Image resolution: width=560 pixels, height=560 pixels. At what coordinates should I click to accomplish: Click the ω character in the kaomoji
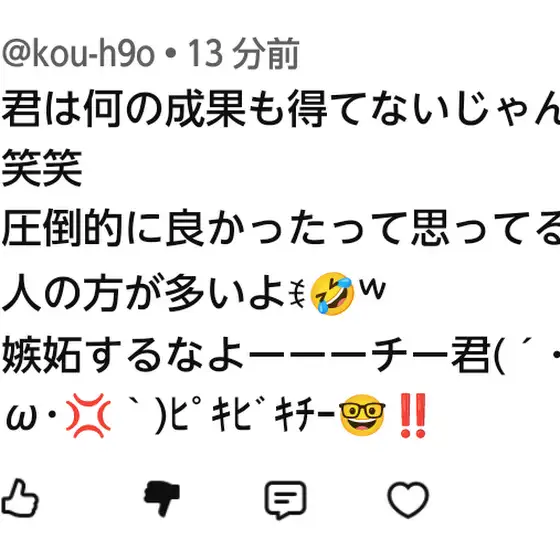coord(22,419)
